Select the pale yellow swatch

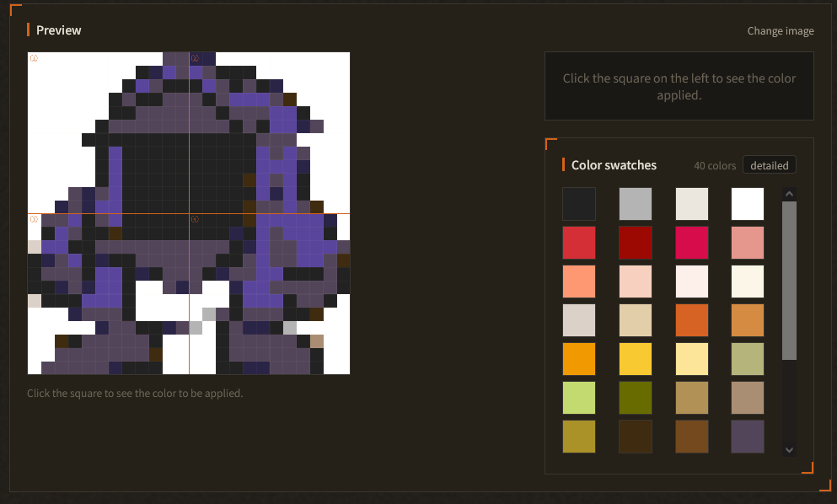pos(692,359)
